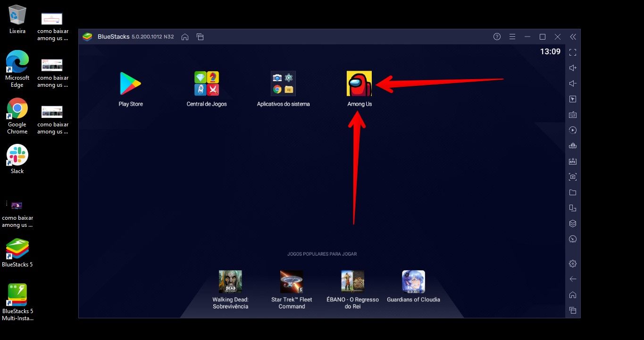Select BlueStacks 5 Multi-Instance desktop shortcut
The image size is (644, 340).
(x=17, y=302)
